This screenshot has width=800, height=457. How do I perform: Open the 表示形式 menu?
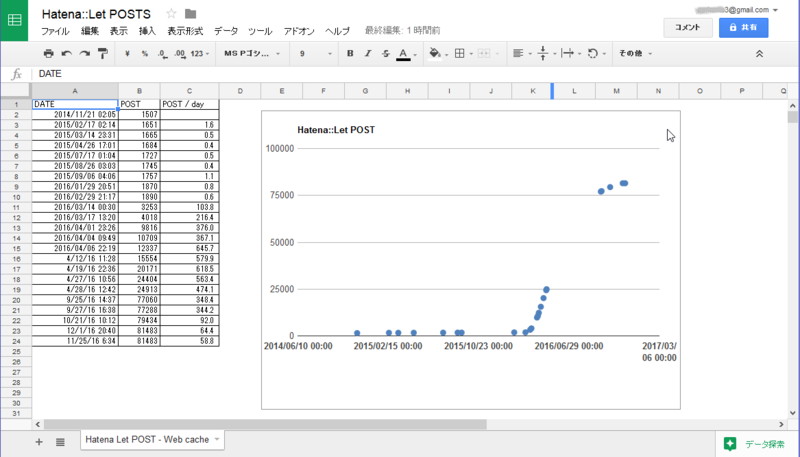click(185, 31)
